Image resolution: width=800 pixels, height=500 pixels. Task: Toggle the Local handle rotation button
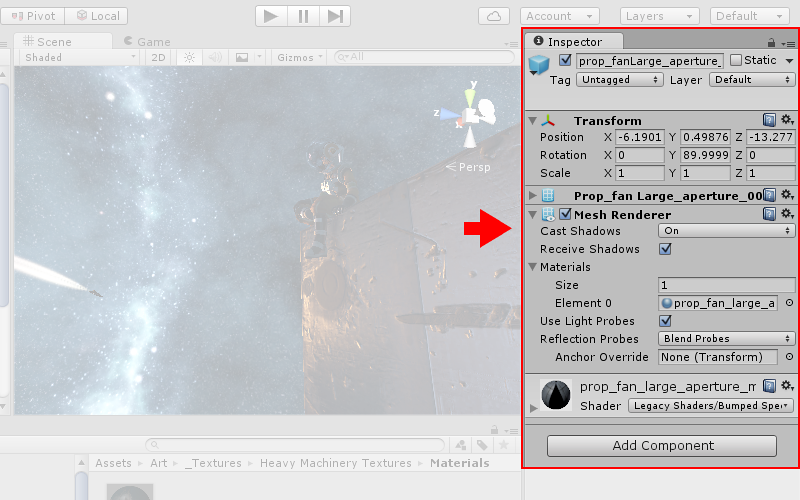[x=96, y=16]
